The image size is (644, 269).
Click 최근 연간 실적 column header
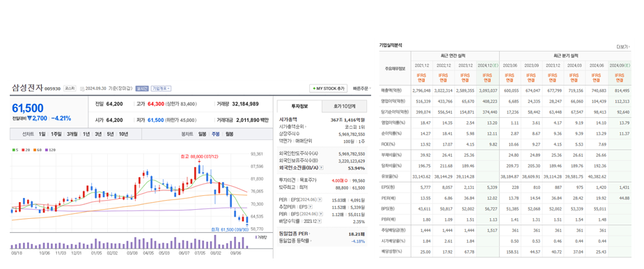tap(455, 56)
